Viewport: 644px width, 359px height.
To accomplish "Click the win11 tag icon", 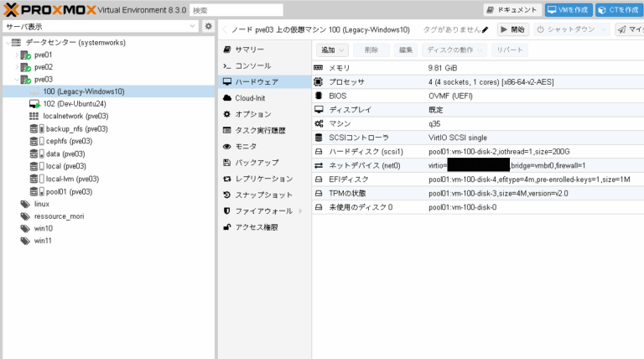I will (25, 241).
